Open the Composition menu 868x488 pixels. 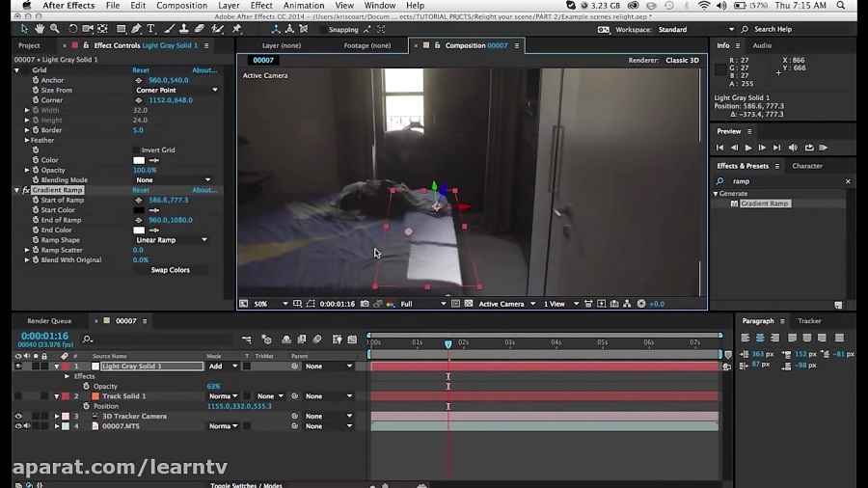(181, 6)
